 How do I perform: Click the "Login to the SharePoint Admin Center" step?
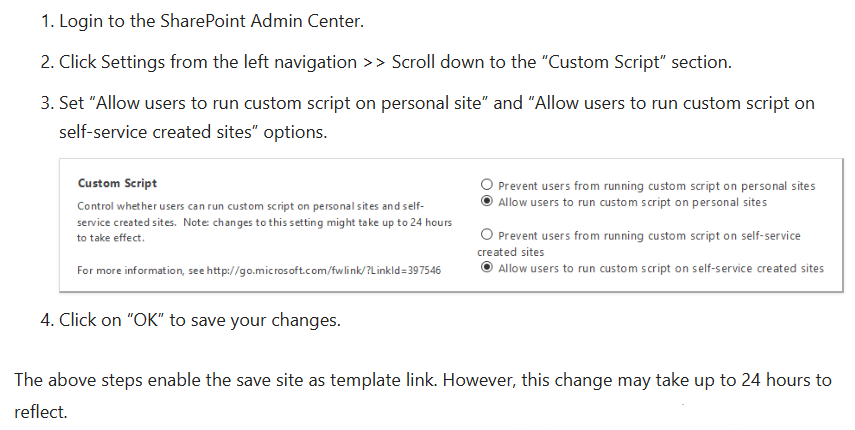point(212,21)
